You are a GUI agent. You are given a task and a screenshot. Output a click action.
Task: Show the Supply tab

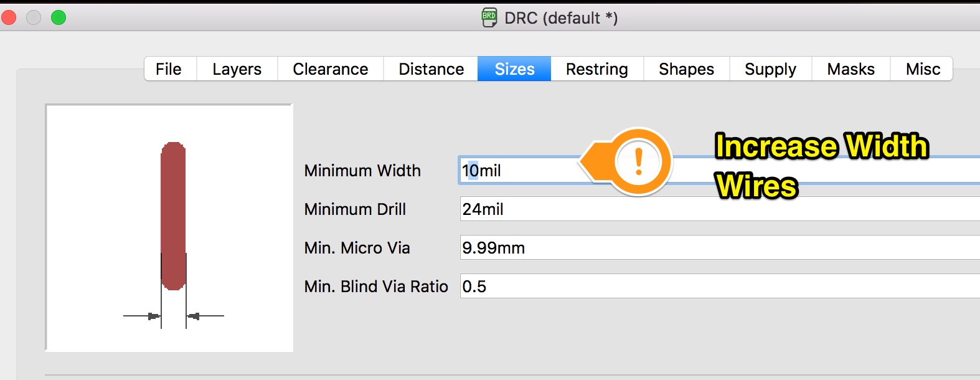pos(770,69)
